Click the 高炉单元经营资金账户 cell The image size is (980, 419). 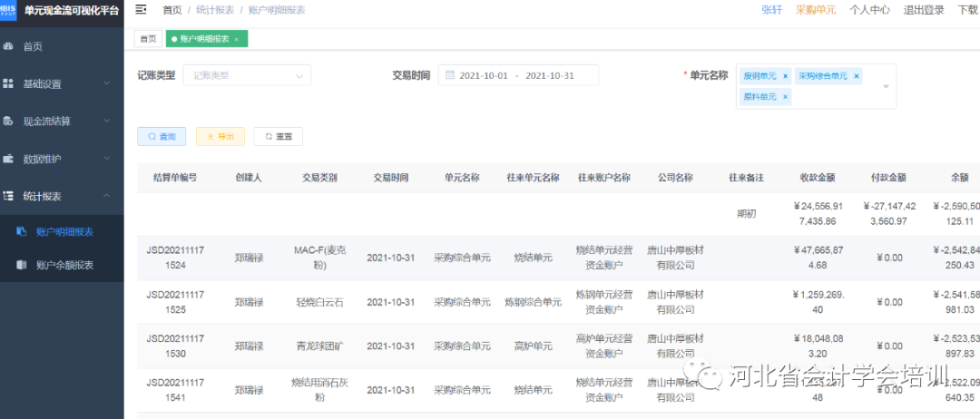[x=604, y=346]
